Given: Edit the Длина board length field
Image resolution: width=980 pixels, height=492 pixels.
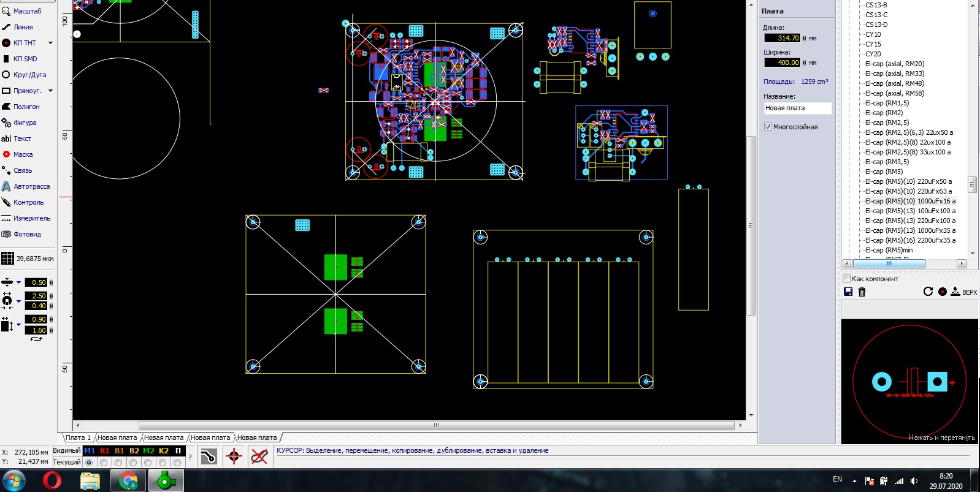Looking at the screenshot, I should [x=782, y=38].
